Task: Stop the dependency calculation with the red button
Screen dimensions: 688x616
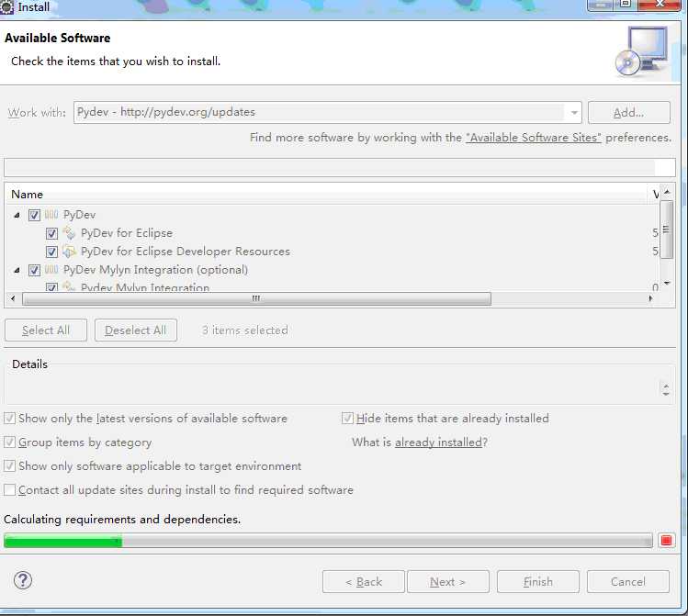Action: (x=666, y=541)
